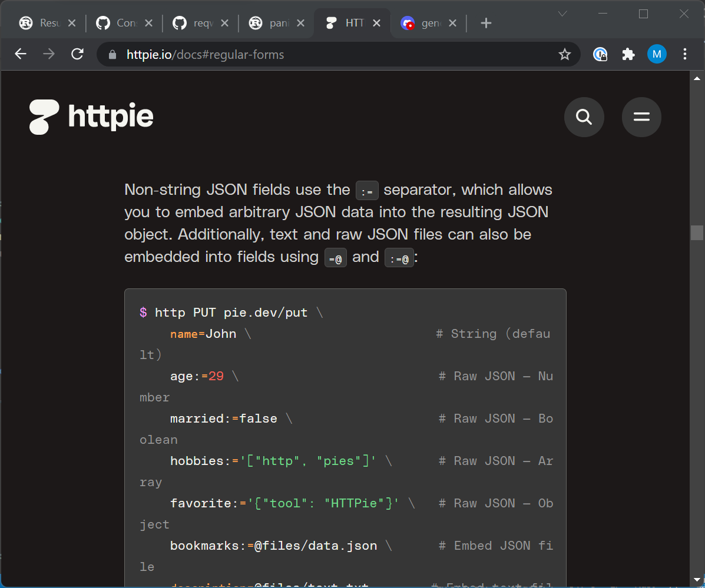Click the ':=' inline code separator
The height and width of the screenshot is (588, 705).
[367, 191]
